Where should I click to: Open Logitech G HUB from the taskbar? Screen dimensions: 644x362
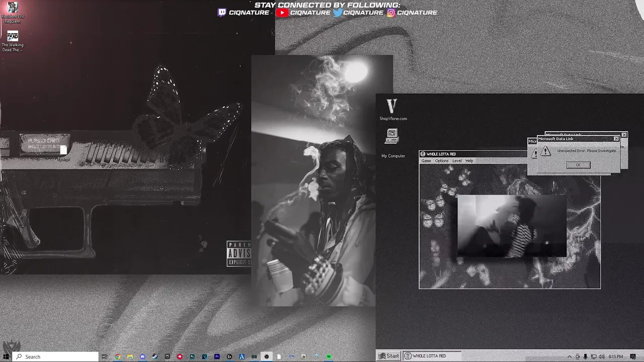coord(229,356)
